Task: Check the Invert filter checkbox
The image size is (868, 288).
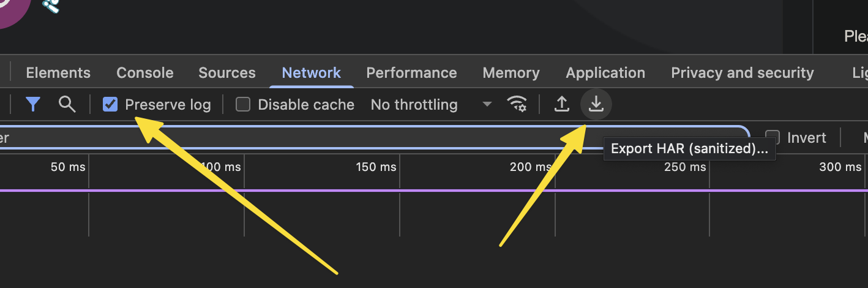Action: pos(773,138)
